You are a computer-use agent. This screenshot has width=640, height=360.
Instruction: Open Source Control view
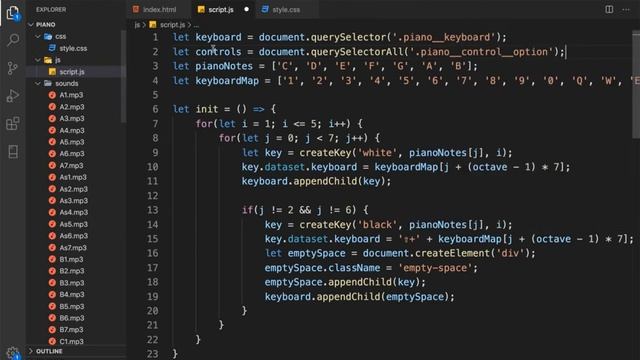[13, 68]
